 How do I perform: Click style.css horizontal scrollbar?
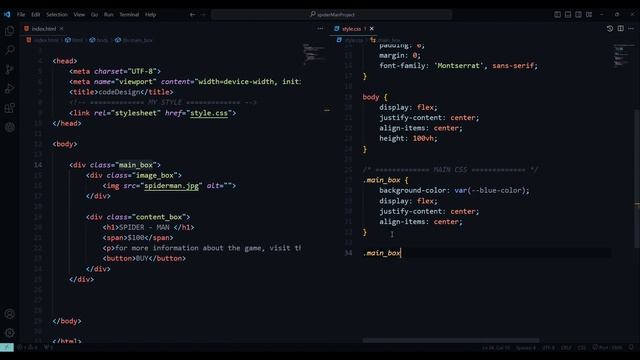coord(451,340)
